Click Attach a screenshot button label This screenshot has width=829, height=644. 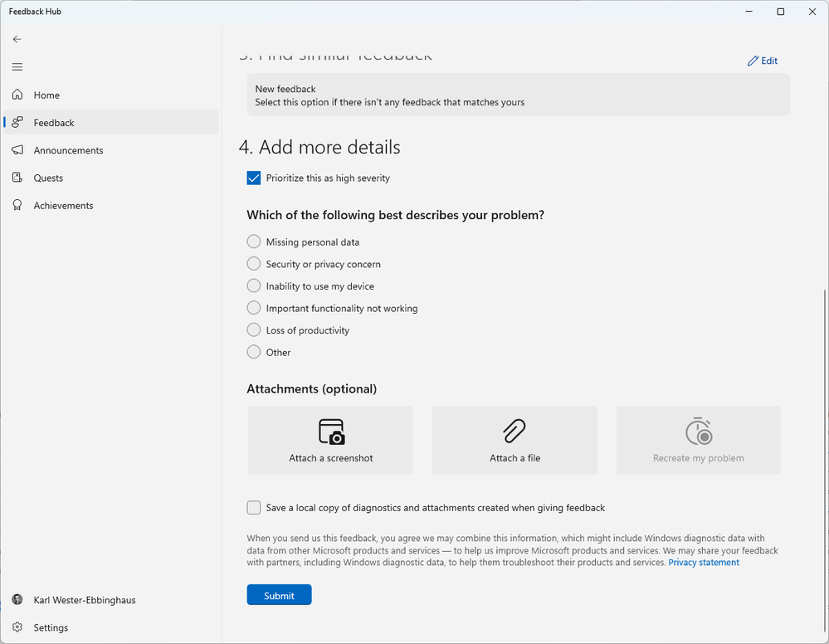point(331,458)
